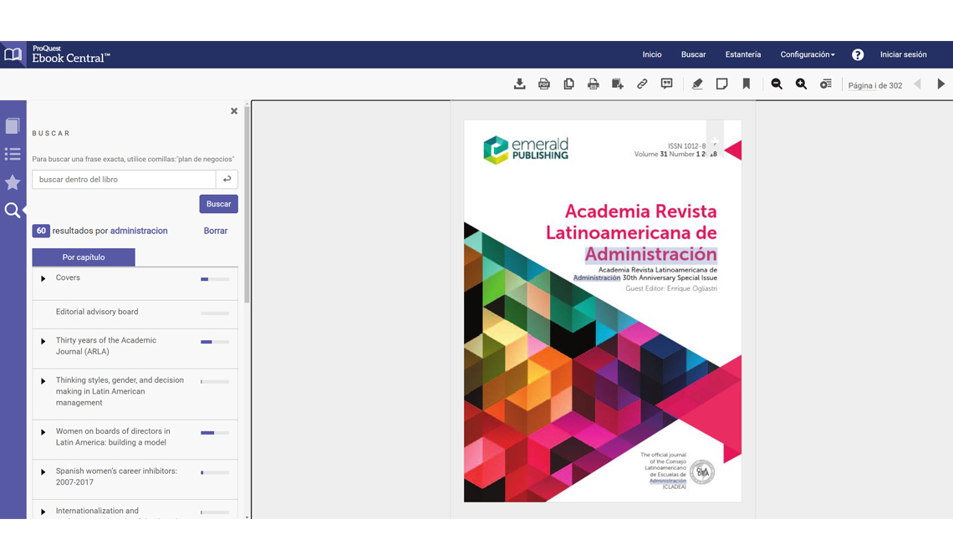This screenshot has height=560, width=953.
Task: Get citation for the book
Action: click(x=667, y=84)
